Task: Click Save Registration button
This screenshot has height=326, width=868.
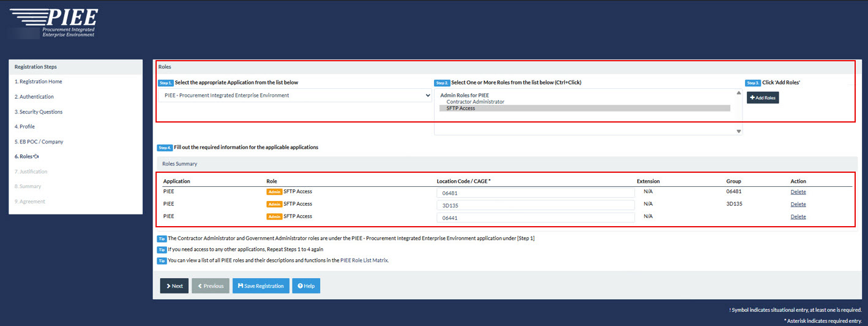Action: 261,286
